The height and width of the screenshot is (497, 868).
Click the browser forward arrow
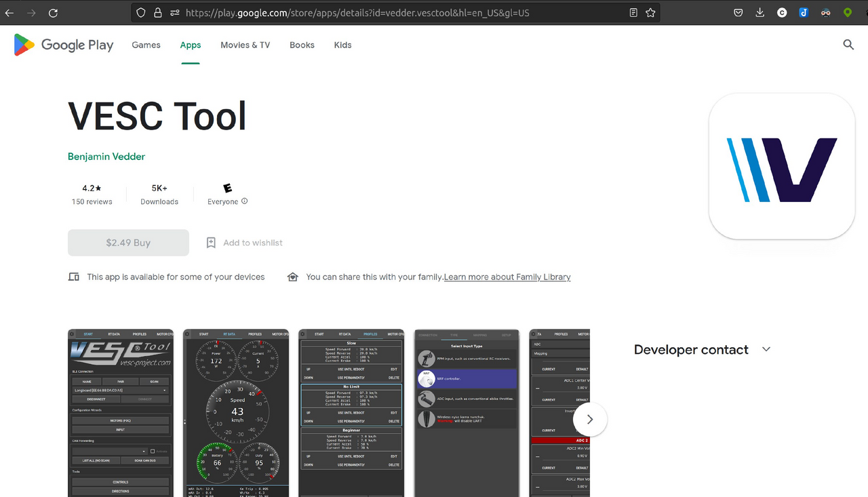coord(31,13)
